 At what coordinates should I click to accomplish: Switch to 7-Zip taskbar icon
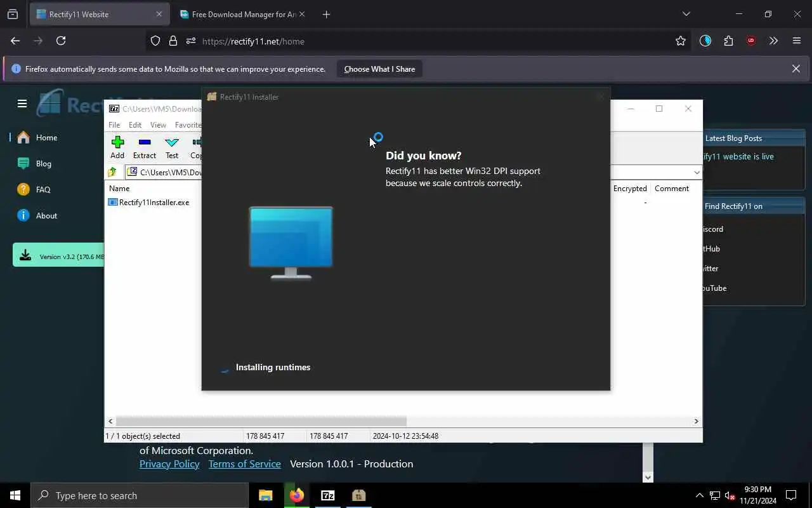(x=328, y=495)
